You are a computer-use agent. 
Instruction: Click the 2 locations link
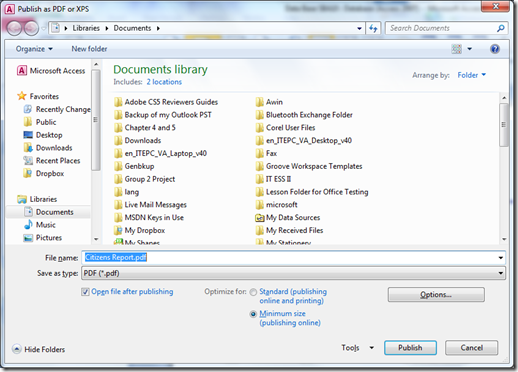click(x=164, y=82)
